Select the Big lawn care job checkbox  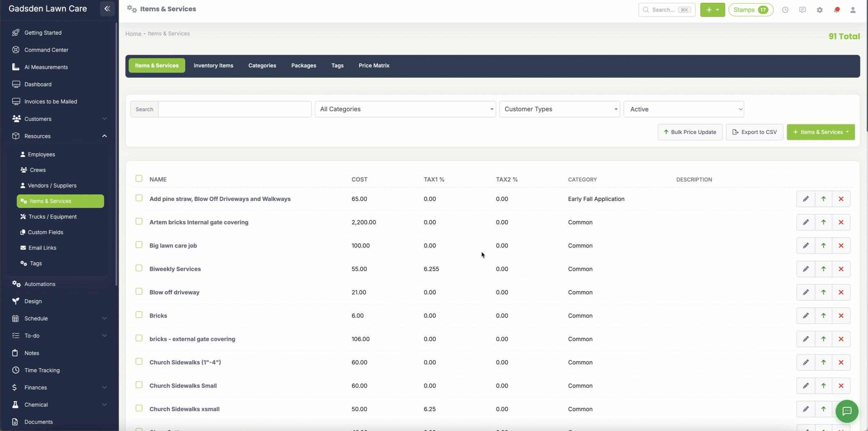(x=139, y=245)
